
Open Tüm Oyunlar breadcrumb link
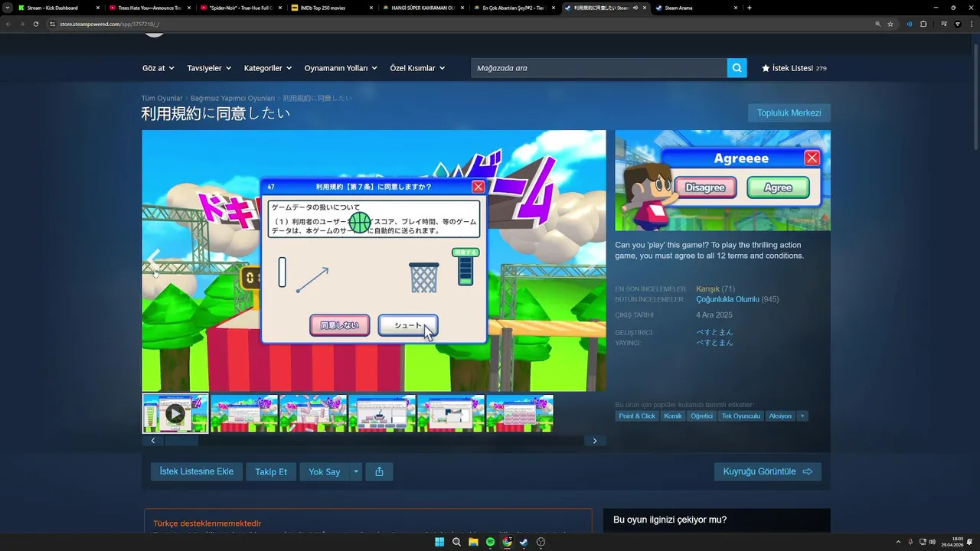[x=162, y=98]
